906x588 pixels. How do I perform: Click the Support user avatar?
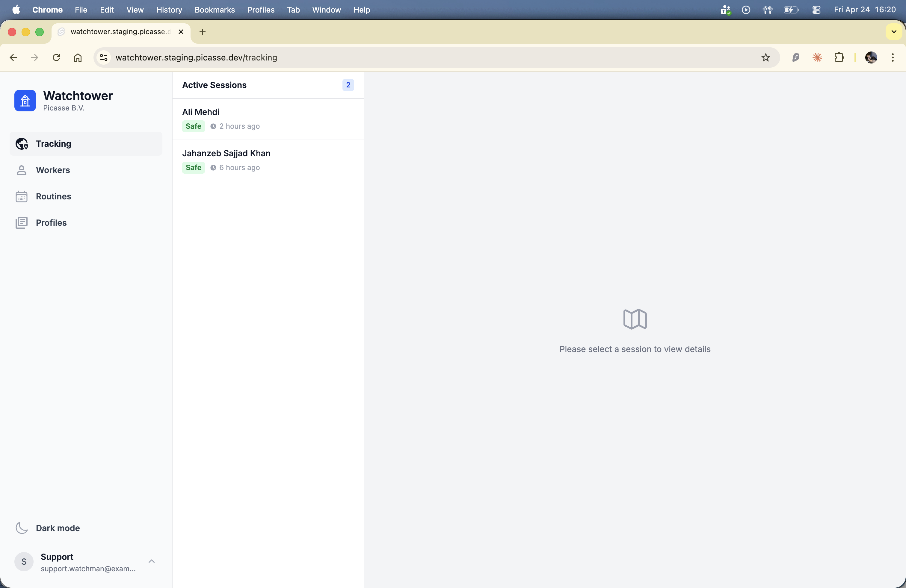[x=24, y=562]
